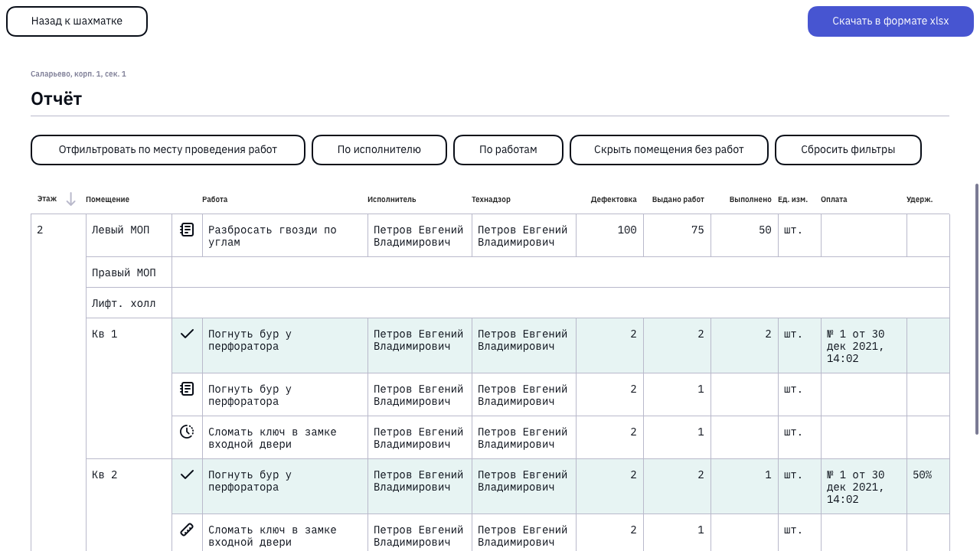Click the list icon for Разбросать гвозди row
The width and height of the screenshot is (980, 551).
(x=187, y=230)
